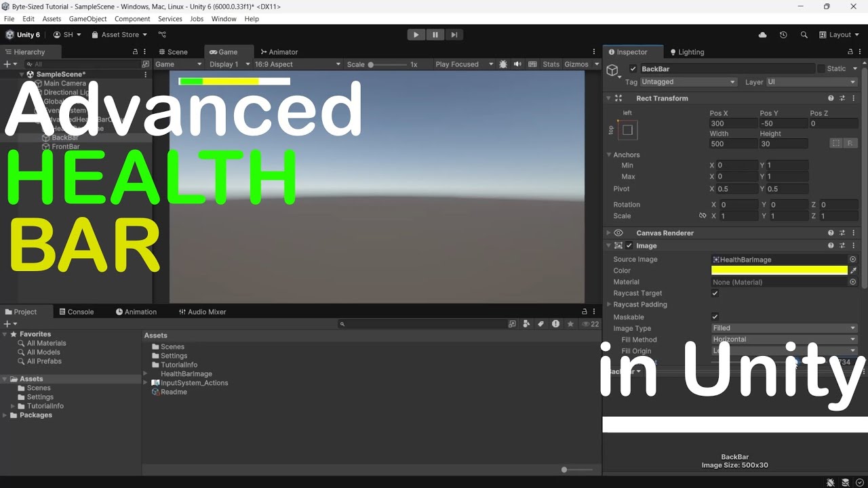868x488 pixels.
Task: Click the Play button in the toolbar
Action: tap(416, 35)
